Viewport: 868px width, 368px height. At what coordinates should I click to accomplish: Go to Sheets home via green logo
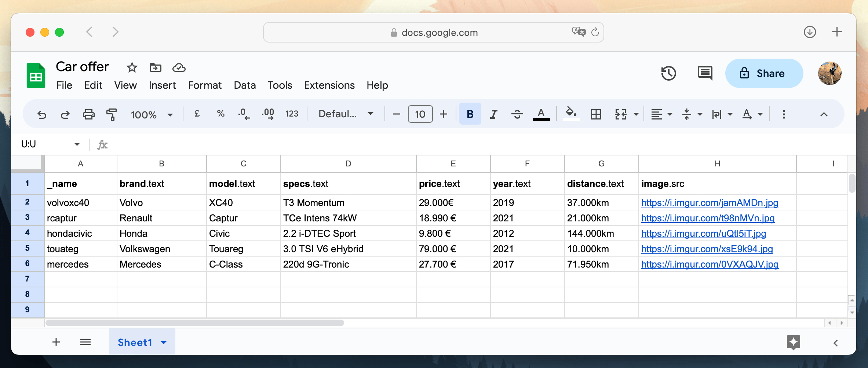tap(36, 76)
